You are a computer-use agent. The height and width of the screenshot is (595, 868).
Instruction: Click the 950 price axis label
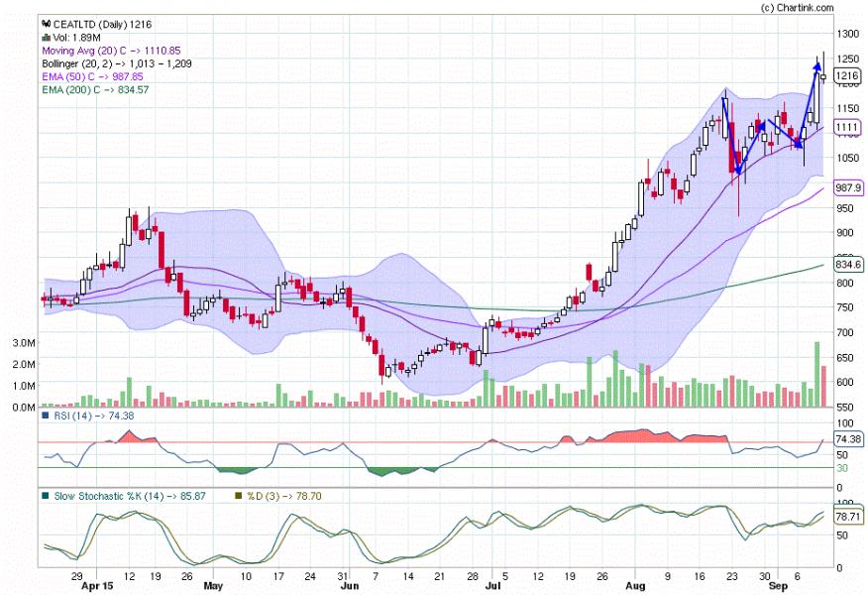(x=845, y=208)
